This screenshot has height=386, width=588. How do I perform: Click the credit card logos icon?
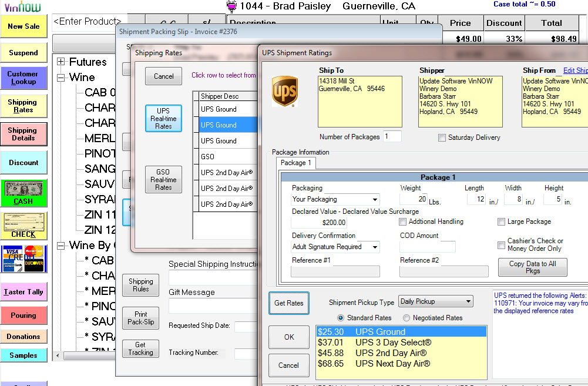[23, 259]
